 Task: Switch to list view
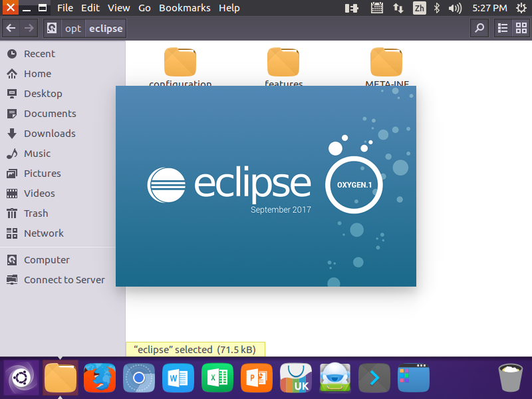click(x=503, y=28)
